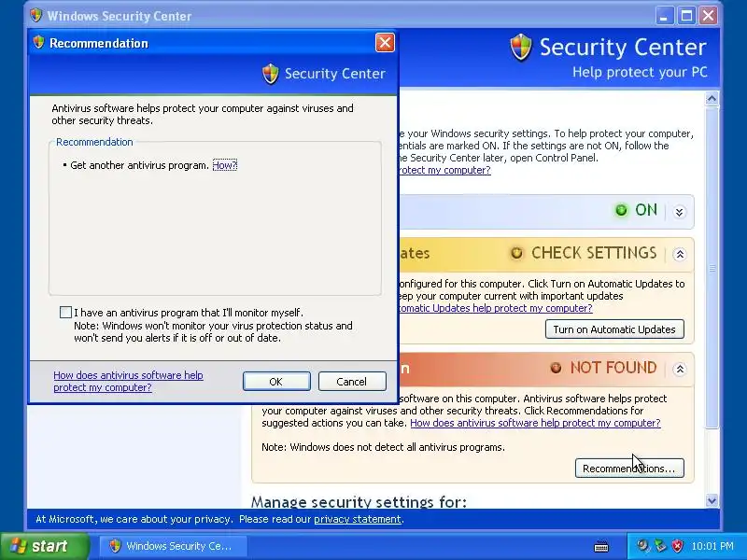Click OK in the Recommendation dialog

(276, 382)
